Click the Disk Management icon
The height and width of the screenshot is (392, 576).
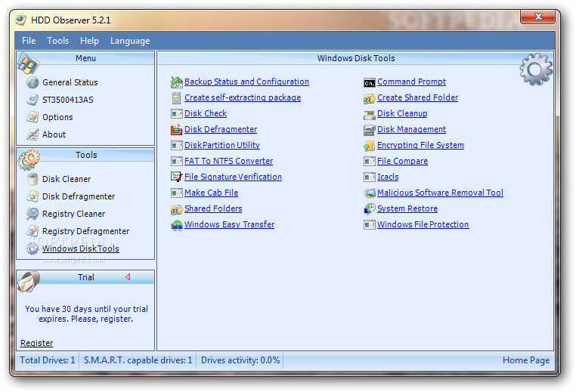tap(370, 130)
